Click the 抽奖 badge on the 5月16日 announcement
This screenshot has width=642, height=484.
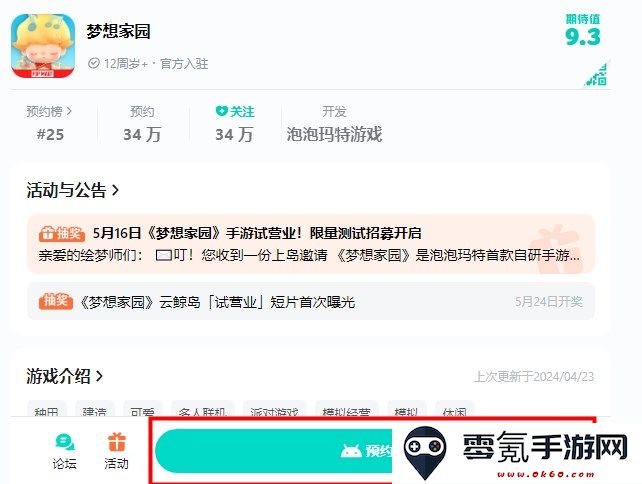tap(62, 233)
